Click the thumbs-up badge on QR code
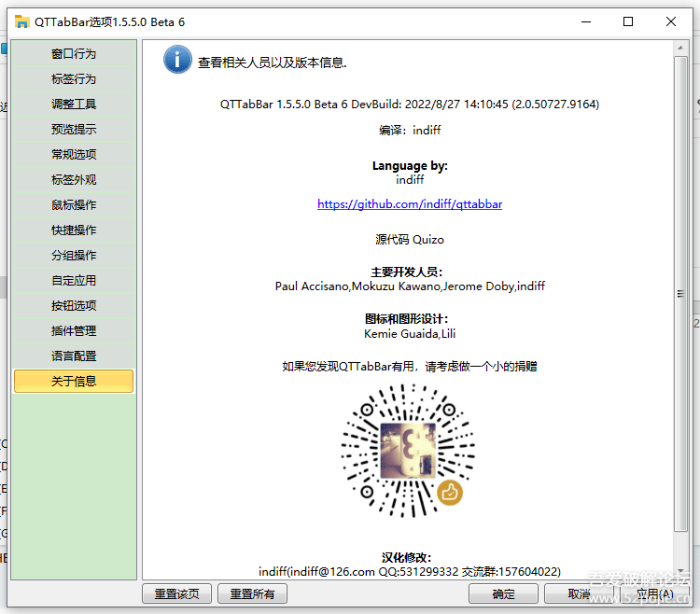The height and width of the screenshot is (614, 700). (x=450, y=493)
